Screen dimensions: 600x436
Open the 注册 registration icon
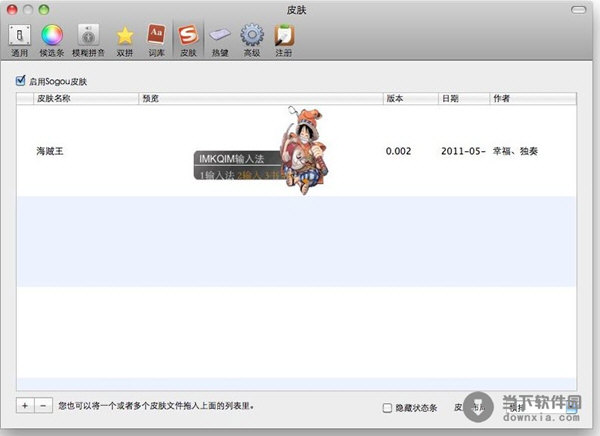[x=284, y=39]
